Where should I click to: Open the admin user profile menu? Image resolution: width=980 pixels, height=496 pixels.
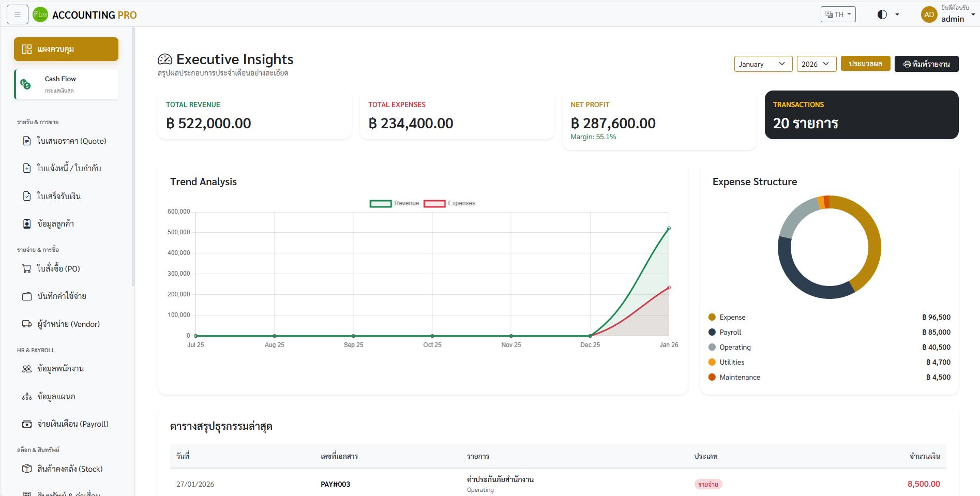[947, 14]
